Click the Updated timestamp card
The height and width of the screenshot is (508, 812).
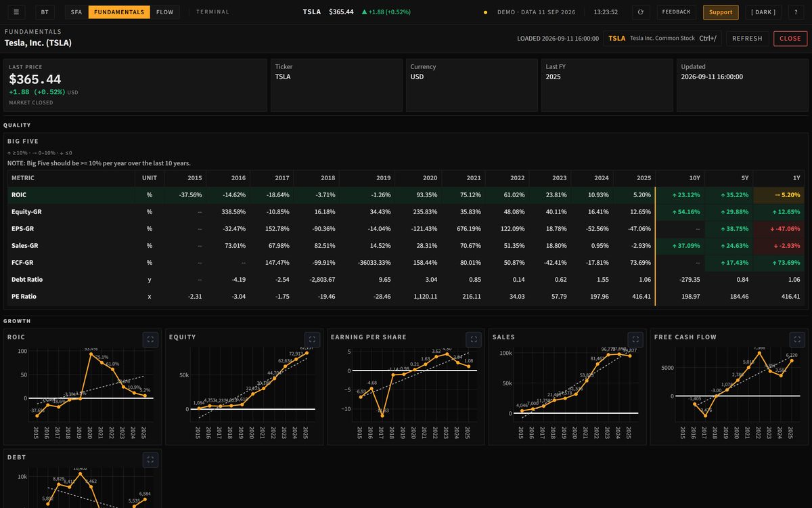tap(742, 85)
